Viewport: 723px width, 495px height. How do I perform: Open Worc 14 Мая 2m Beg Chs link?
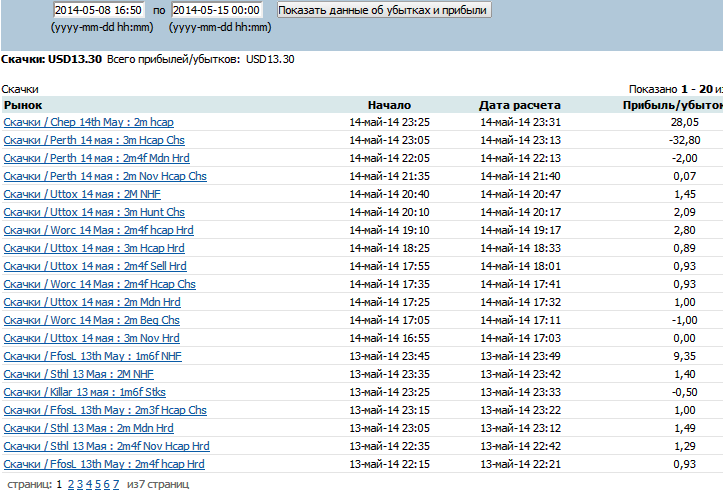point(91,320)
